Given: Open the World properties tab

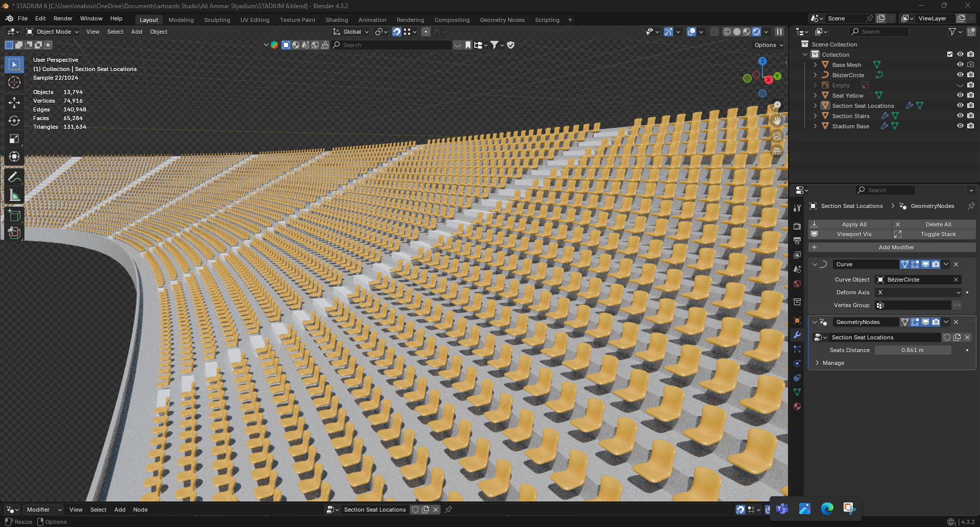Looking at the screenshot, I should pos(797,284).
